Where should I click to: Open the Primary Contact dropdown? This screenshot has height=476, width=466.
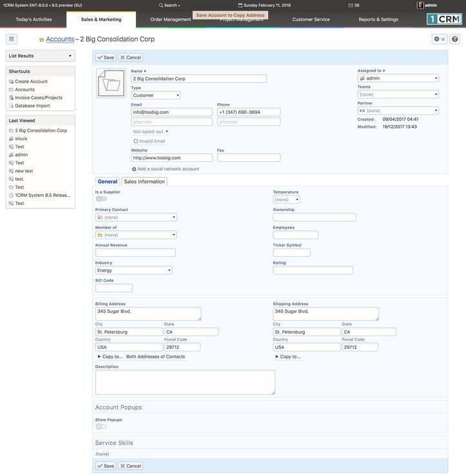click(136, 217)
